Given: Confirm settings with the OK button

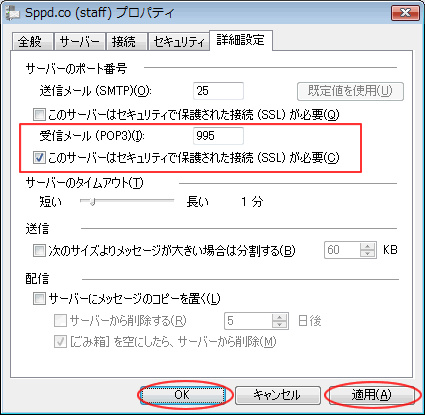Looking at the screenshot, I should click(x=182, y=395).
